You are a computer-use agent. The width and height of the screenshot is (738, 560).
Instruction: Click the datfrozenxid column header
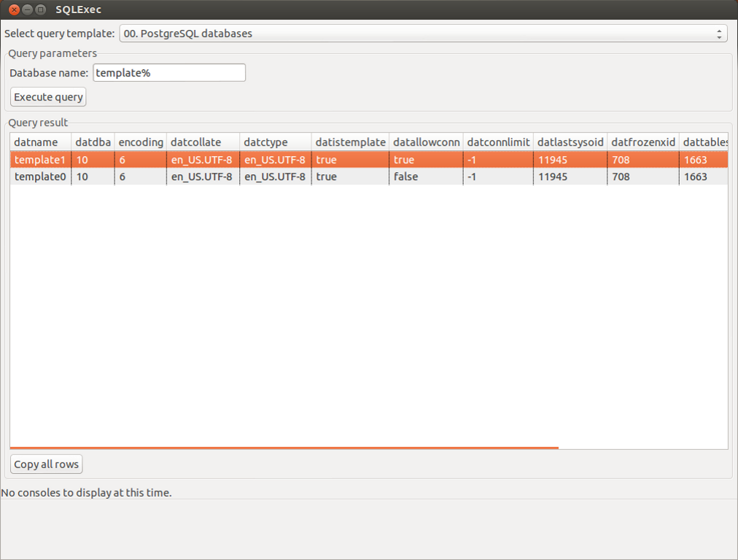[642, 142]
